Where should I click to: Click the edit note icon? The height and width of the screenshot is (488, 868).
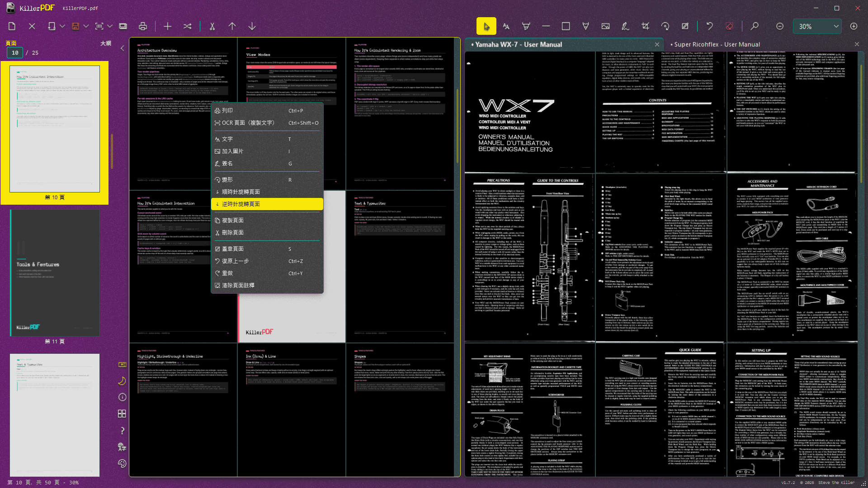coord(685,26)
